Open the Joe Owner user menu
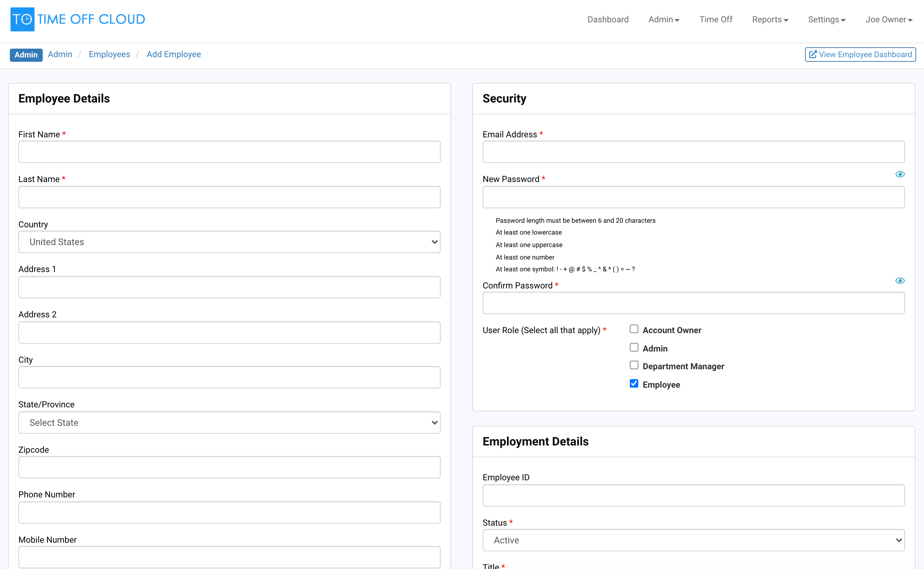This screenshot has height=569, width=924. point(889,20)
